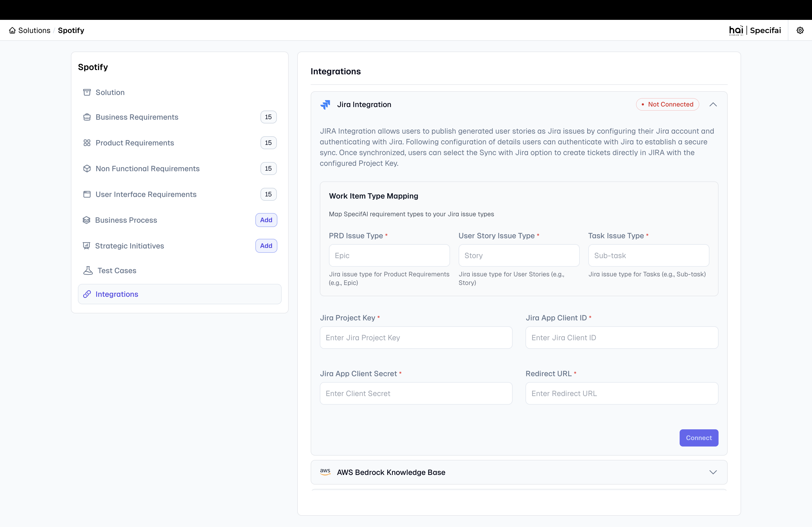Click the Work Item Type Mapping heading
The height and width of the screenshot is (527, 812).
point(373,196)
